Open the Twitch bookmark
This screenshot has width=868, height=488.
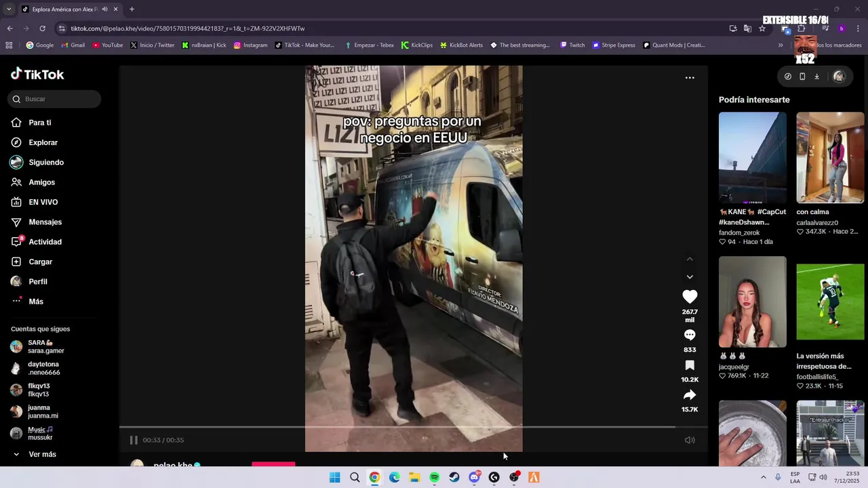pos(572,45)
